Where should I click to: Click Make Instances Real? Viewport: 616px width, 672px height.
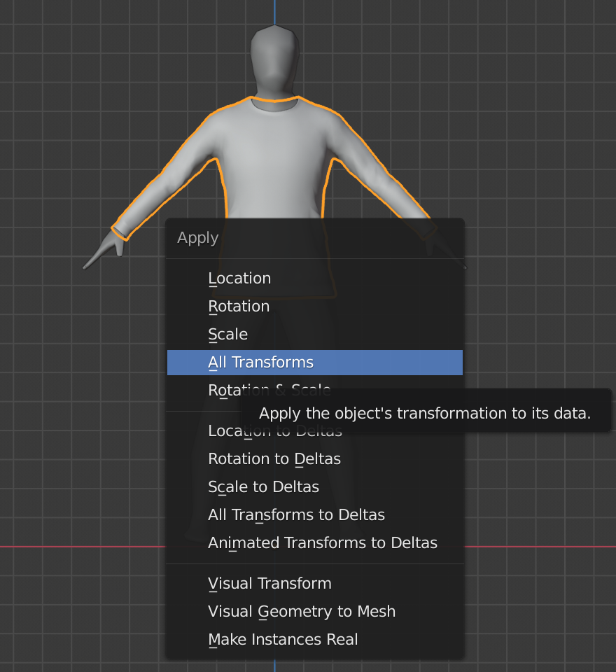[283, 640]
